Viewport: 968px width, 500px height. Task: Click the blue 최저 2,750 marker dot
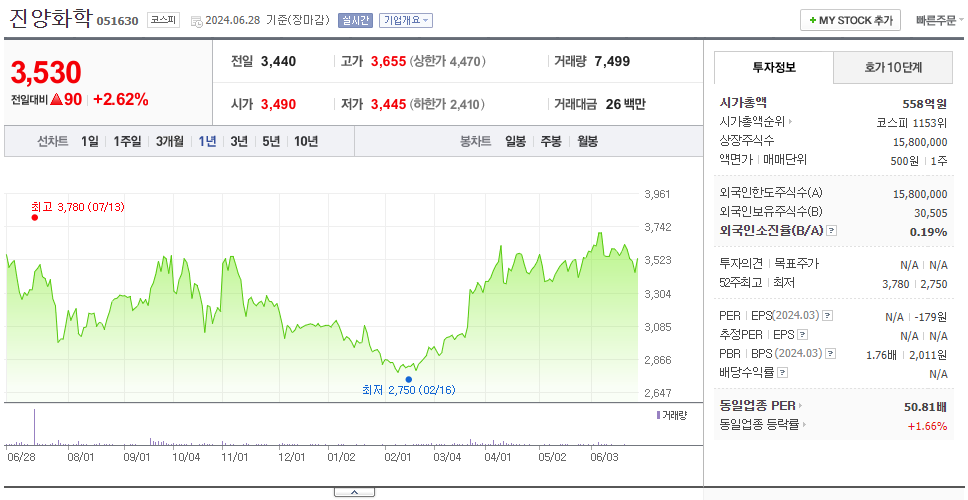[x=409, y=380]
